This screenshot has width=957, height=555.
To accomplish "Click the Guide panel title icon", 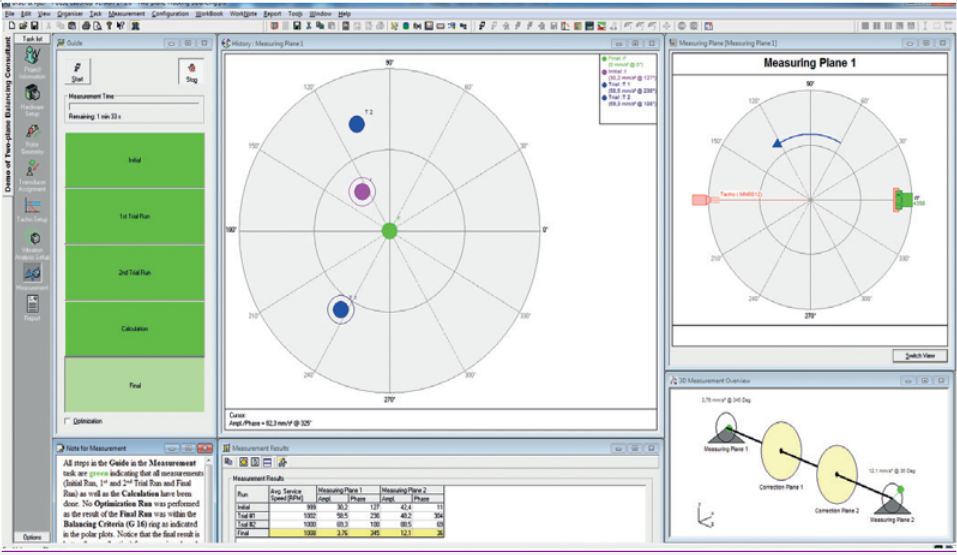I will (60, 43).
